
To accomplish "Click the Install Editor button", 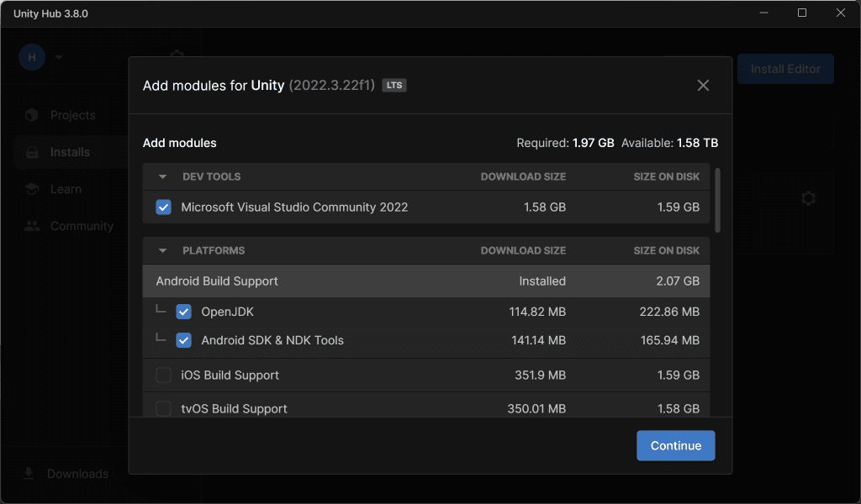I will [x=784, y=69].
